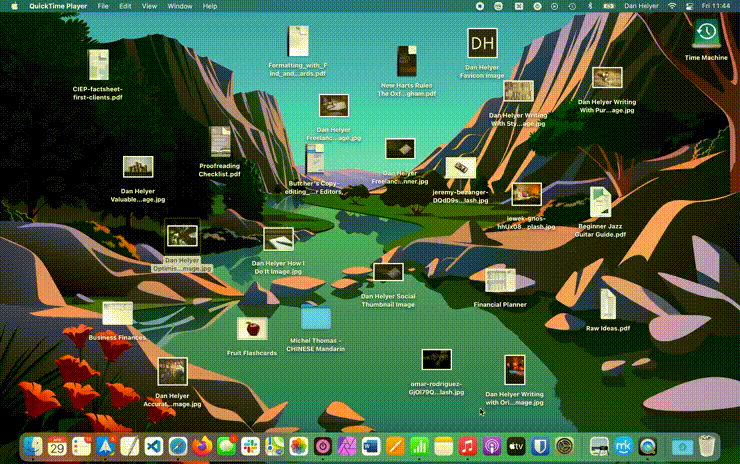Open Bitwarden shield icon in Dock

pos(540,446)
